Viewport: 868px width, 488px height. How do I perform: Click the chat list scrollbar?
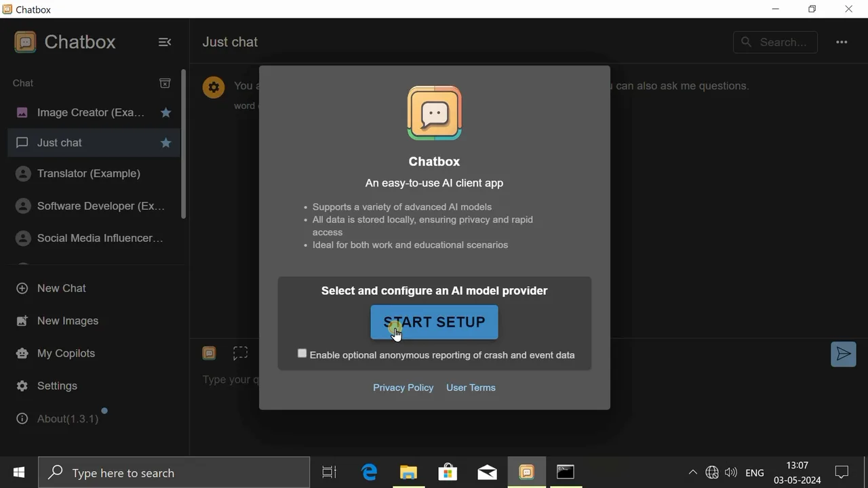pyautogui.click(x=183, y=144)
